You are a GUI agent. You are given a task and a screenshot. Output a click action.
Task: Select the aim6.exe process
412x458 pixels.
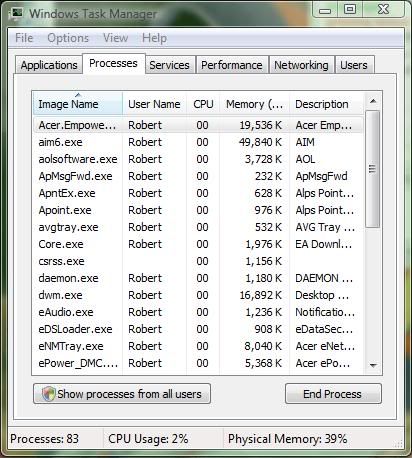[x=198, y=142]
